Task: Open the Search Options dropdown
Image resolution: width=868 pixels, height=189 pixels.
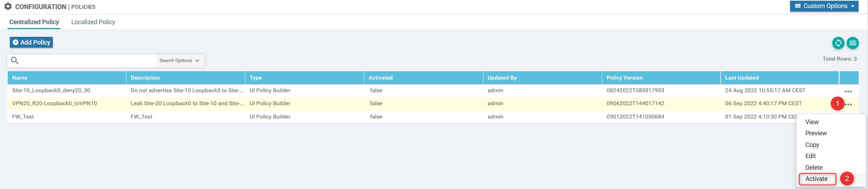Action: pyautogui.click(x=179, y=60)
